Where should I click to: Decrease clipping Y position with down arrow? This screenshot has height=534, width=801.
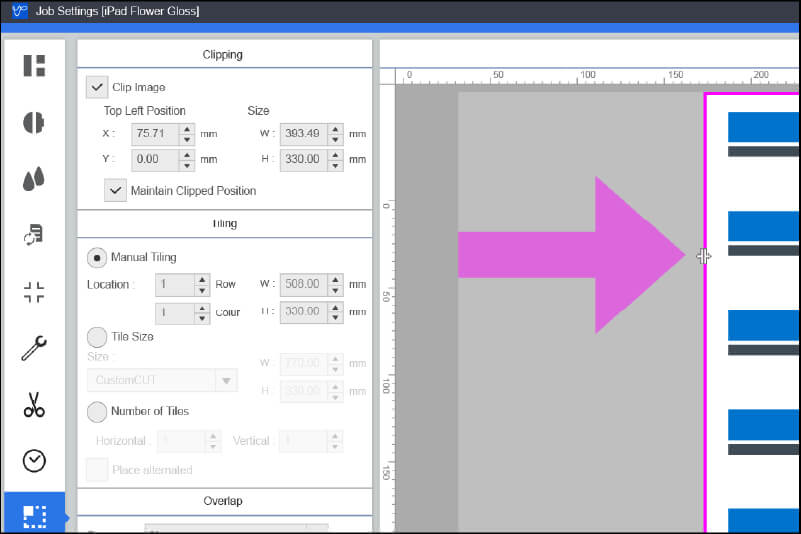pos(187,164)
